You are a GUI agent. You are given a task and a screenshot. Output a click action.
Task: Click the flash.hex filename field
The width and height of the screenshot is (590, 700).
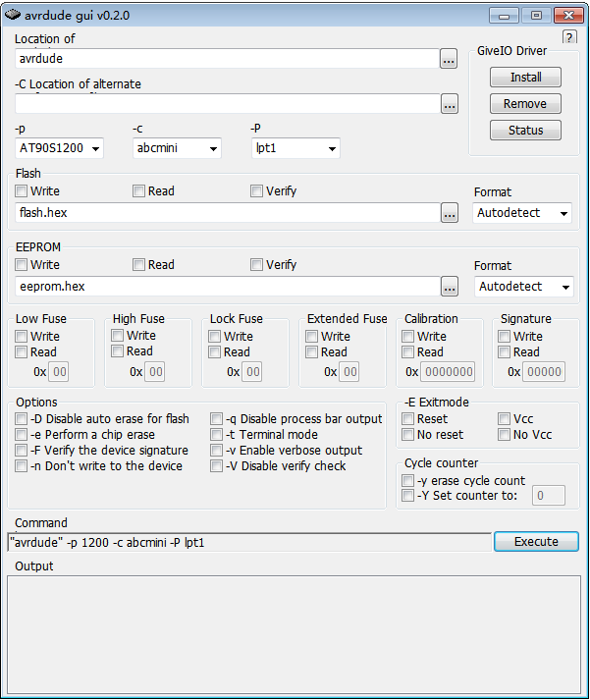tap(228, 213)
